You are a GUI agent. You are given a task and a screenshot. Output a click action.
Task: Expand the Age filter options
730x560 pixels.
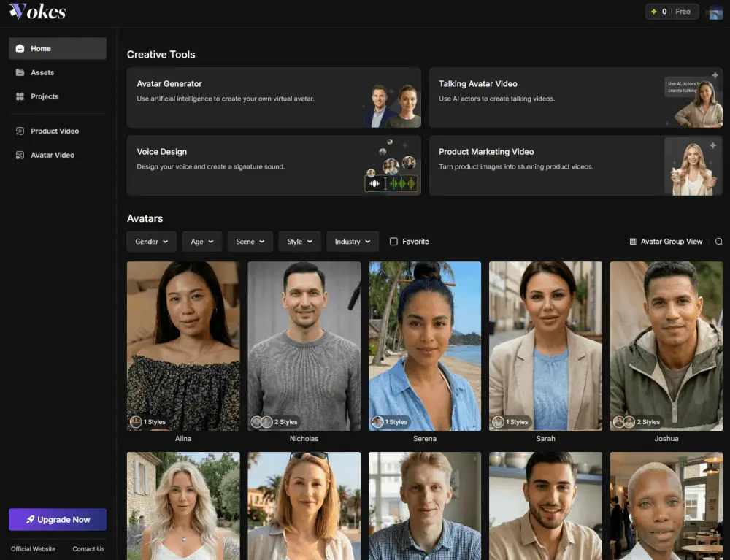click(201, 241)
